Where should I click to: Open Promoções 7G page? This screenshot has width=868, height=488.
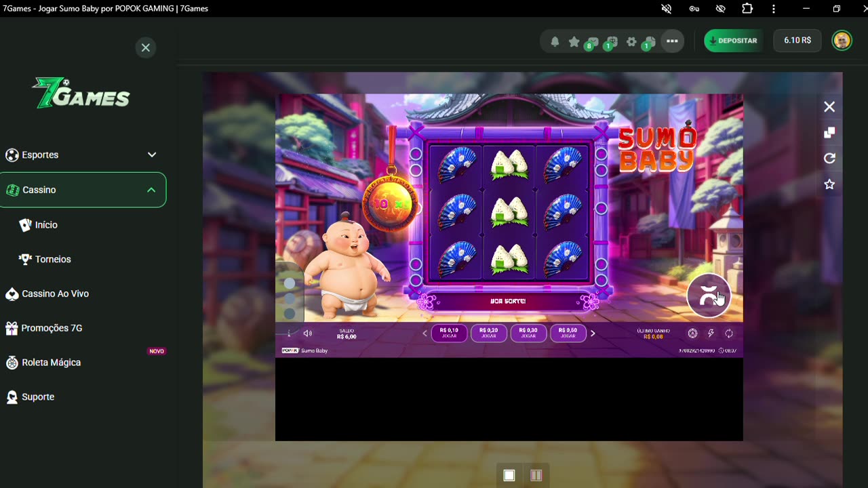pyautogui.click(x=43, y=328)
